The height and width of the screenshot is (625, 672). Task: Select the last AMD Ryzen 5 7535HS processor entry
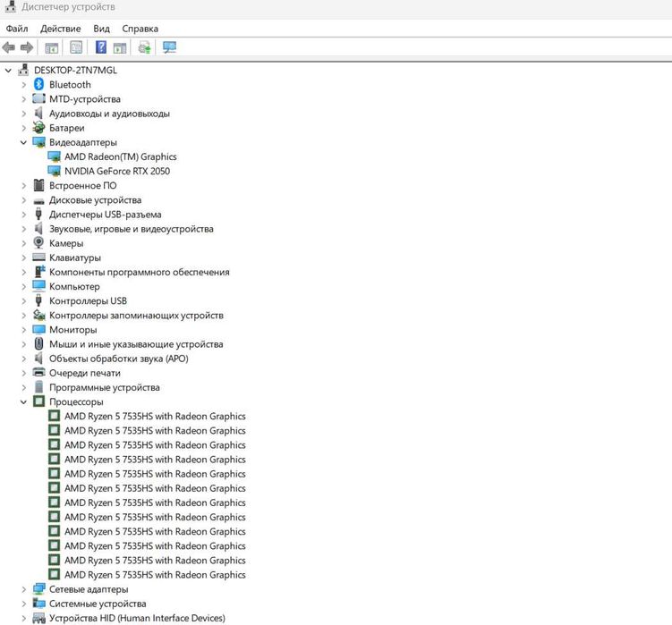tap(155, 574)
